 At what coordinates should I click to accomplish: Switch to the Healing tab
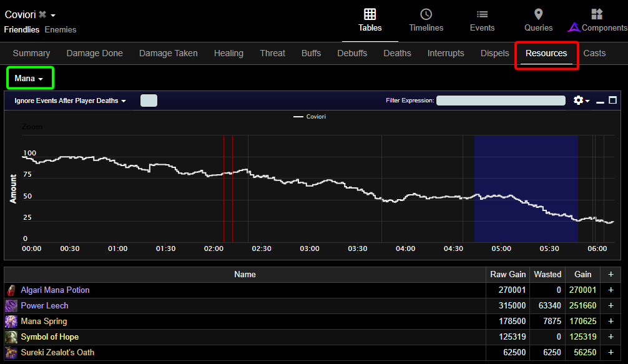click(x=228, y=53)
